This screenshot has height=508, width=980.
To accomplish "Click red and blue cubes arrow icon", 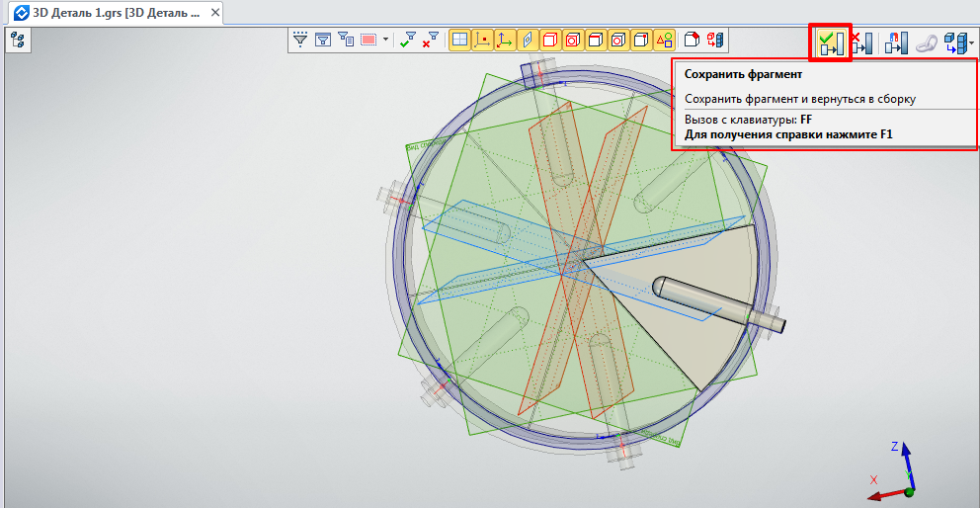I will (714, 41).
